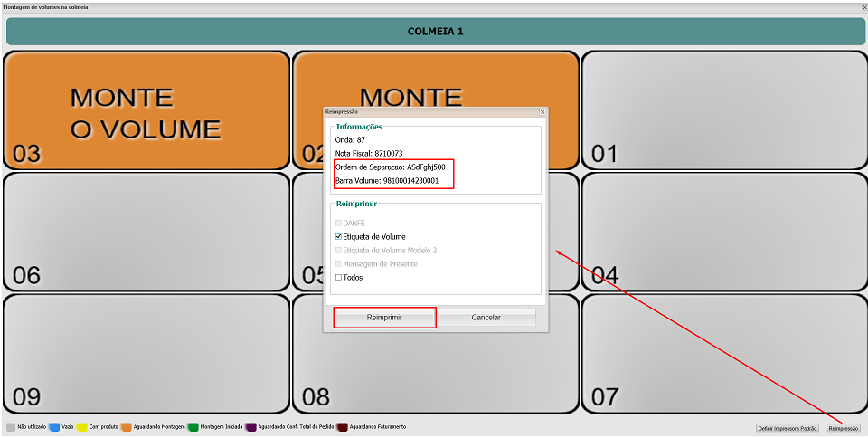The image size is (868, 438).
Task: Click Definir Impressora Padrão button
Action: (788, 428)
